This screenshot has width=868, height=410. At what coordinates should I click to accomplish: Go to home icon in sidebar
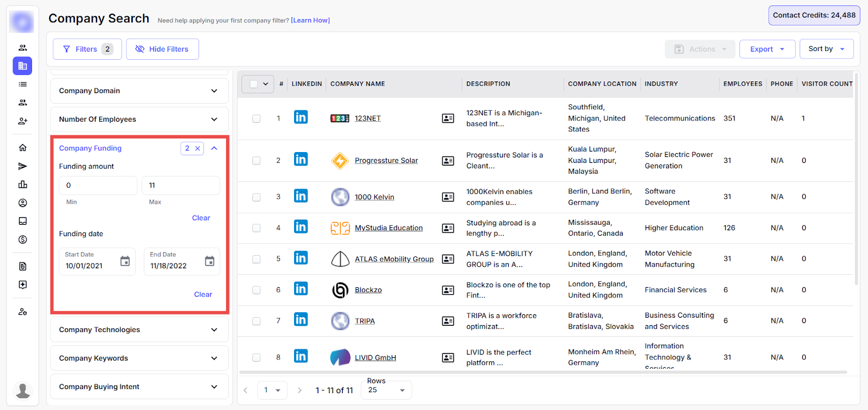tap(23, 148)
